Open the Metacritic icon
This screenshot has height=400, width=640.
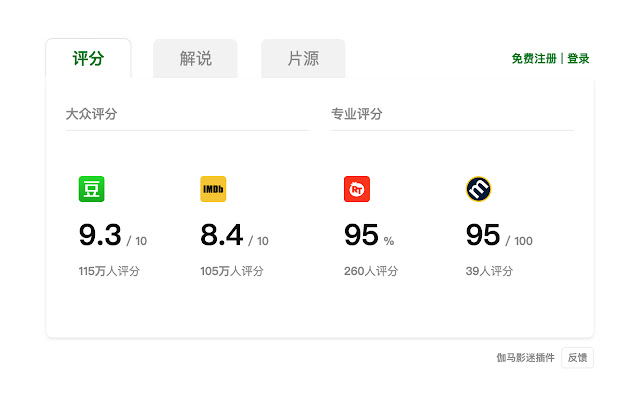478,189
